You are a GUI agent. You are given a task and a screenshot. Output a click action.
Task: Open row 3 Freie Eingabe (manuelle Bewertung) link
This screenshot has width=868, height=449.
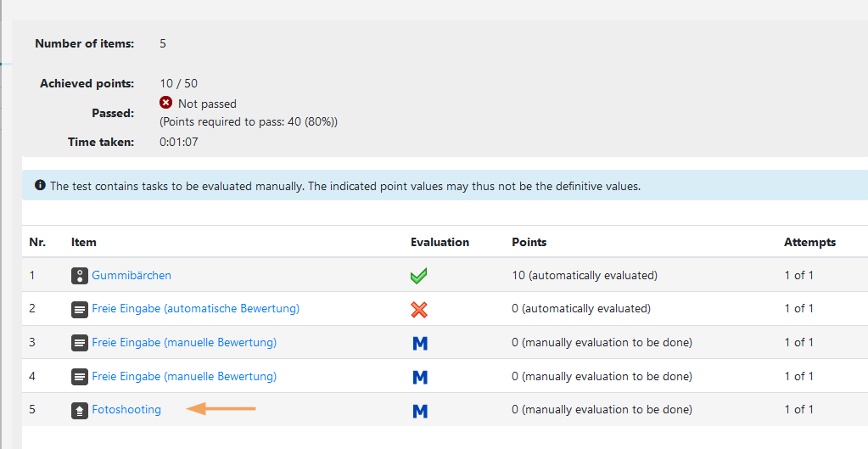coord(184,343)
